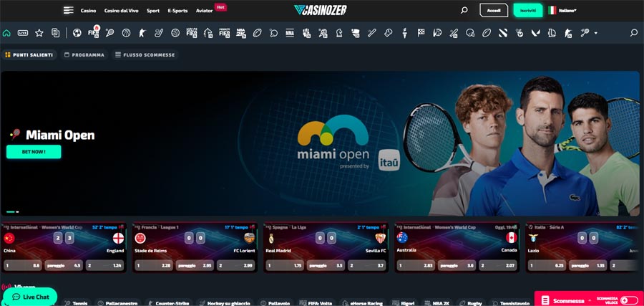Select Programma tab
Screen dimensions: 644x306
click(84, 54)
